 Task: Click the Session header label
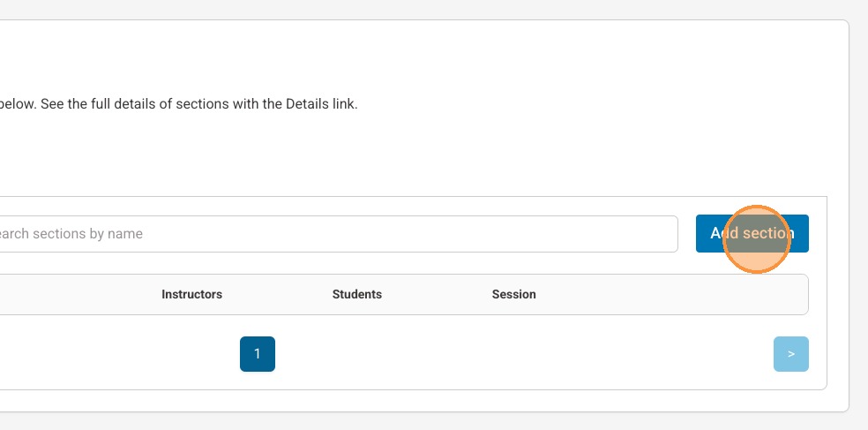[x=513, y=294]
